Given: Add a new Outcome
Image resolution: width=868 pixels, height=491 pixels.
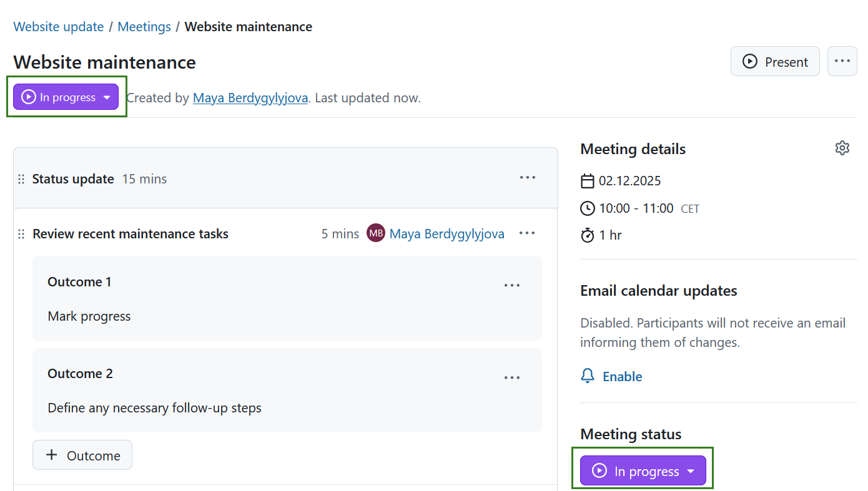Looking at the screenshot, I should click(x=82, y=455).
